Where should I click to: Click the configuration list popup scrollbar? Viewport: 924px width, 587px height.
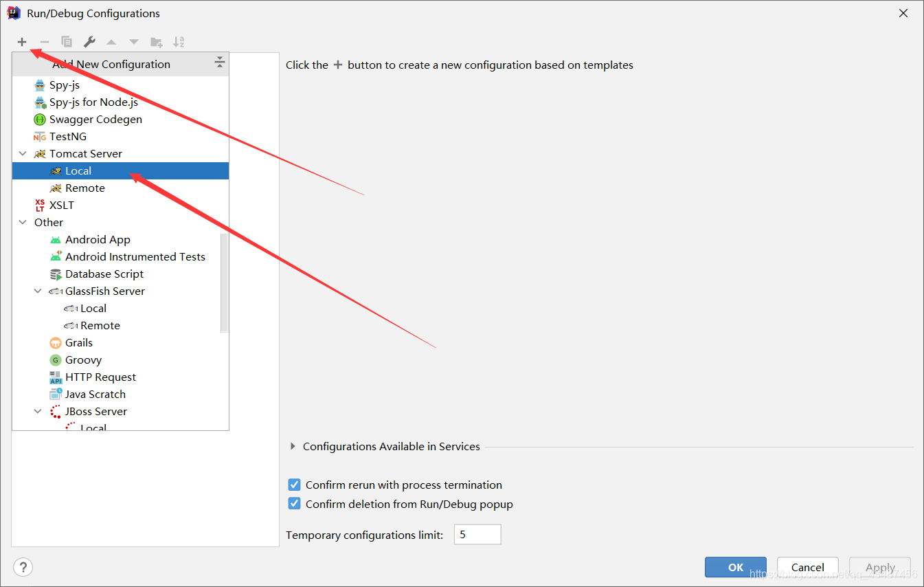pyautogui.click(x=224, y=283)
